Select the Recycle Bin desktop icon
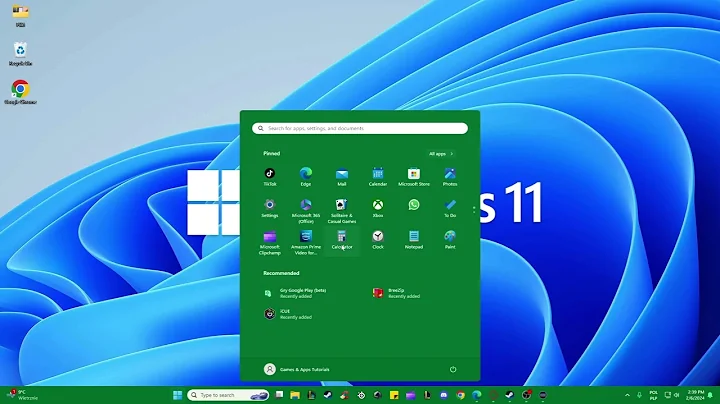Image resolution: width=720 pixels, height=404 pixels. pos(20,54)
